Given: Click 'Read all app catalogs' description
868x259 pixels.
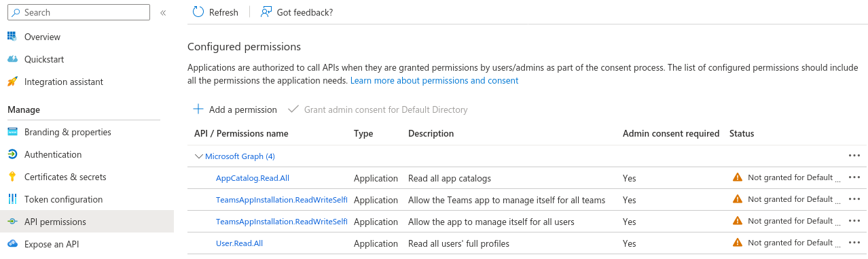Looking at the screenshot, I should click(x=450, y=178).
